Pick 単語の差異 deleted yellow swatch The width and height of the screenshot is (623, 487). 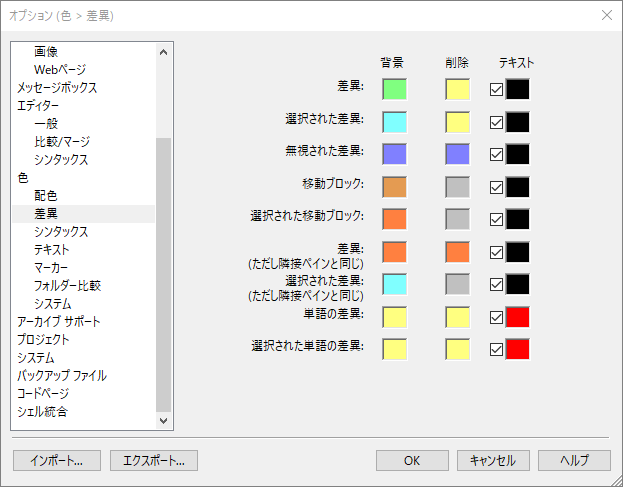458,317
